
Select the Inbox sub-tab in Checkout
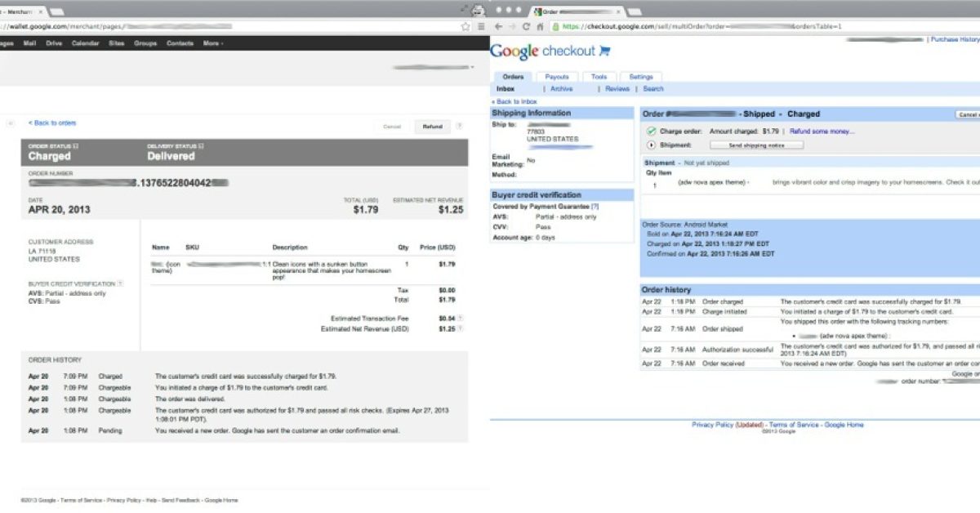[506, 88]
